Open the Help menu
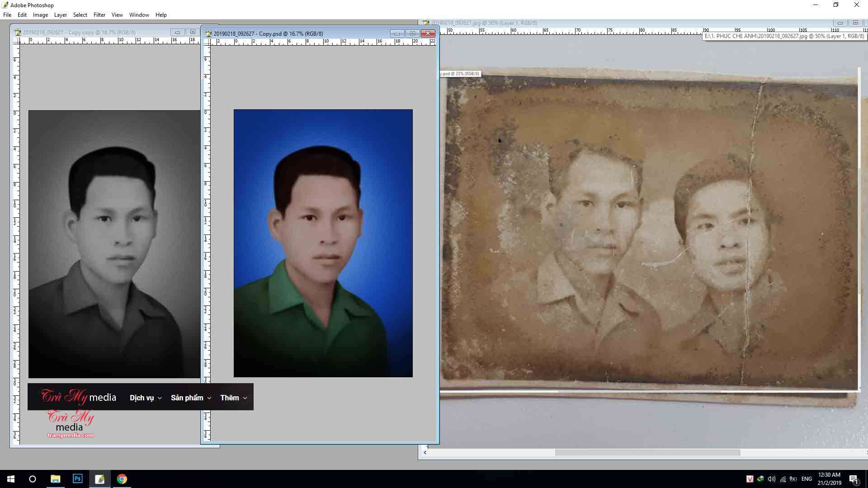This screenshot has width=868, height=488. click(x=161, y=15)
